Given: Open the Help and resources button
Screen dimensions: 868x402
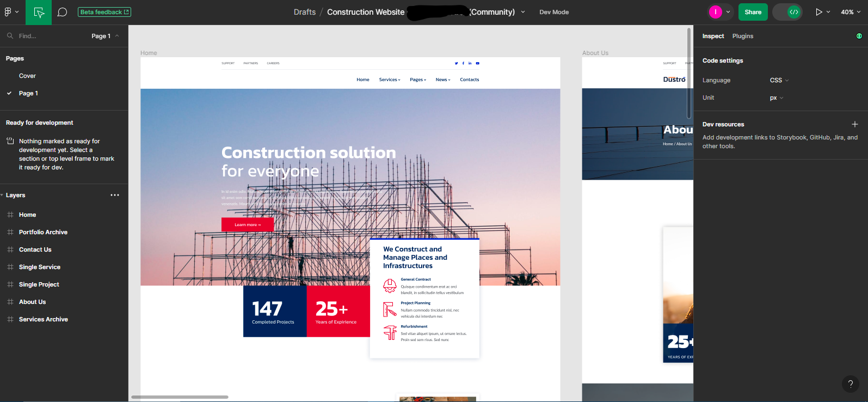Looking at the screenshot, I should (851, 384).
